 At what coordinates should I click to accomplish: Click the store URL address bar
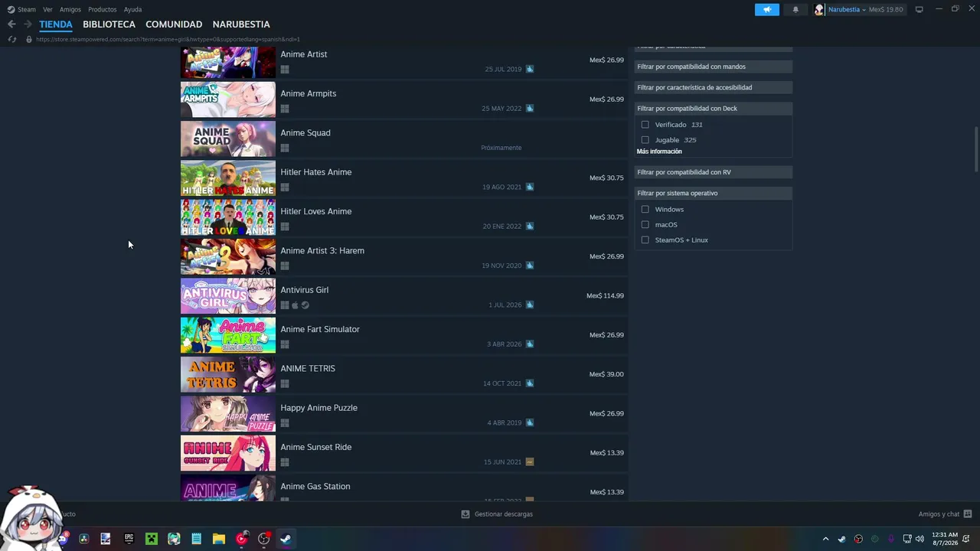[x=168, y=39]
